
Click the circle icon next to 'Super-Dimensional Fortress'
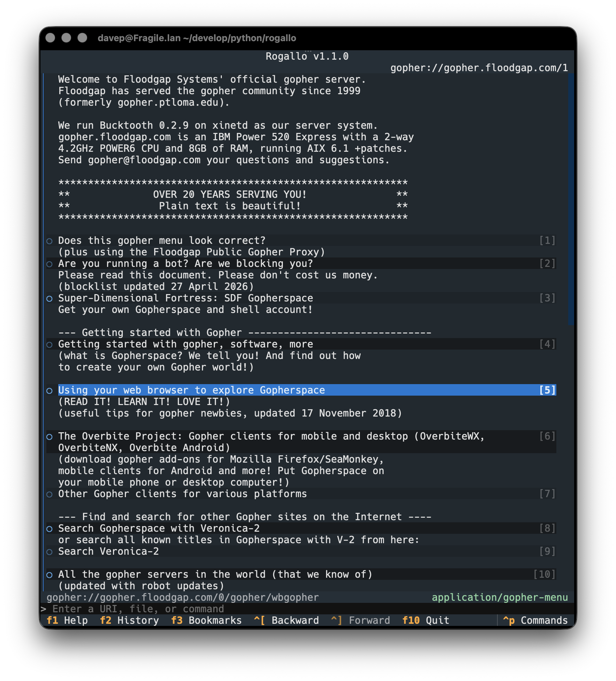pos(50,299)
